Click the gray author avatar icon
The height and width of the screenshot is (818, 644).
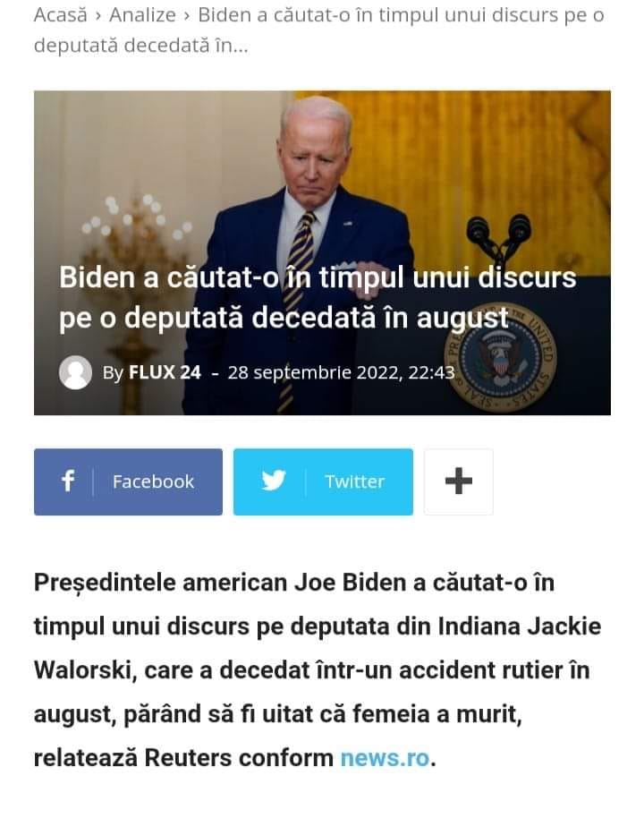pyautogui.click(x=76, y=372)
